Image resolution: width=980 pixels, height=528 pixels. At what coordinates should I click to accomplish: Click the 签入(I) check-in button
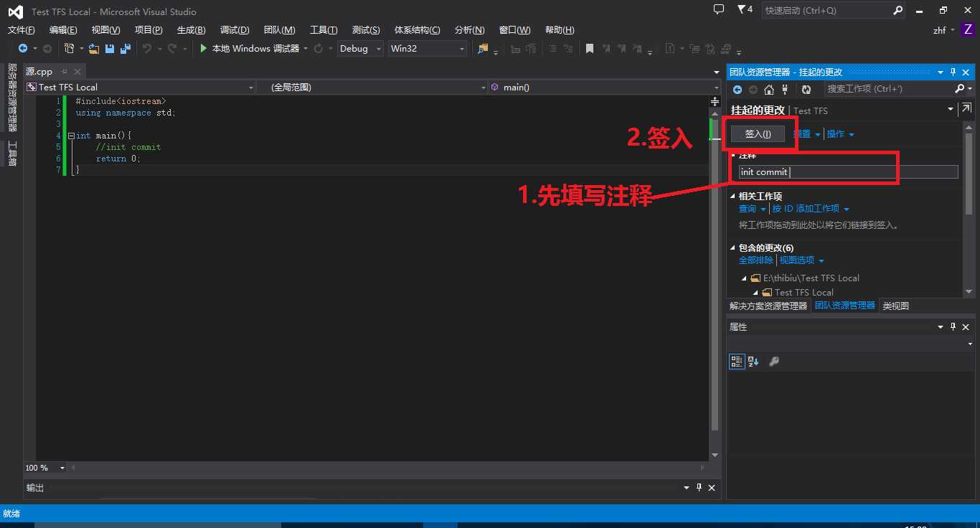coord(758,134)
